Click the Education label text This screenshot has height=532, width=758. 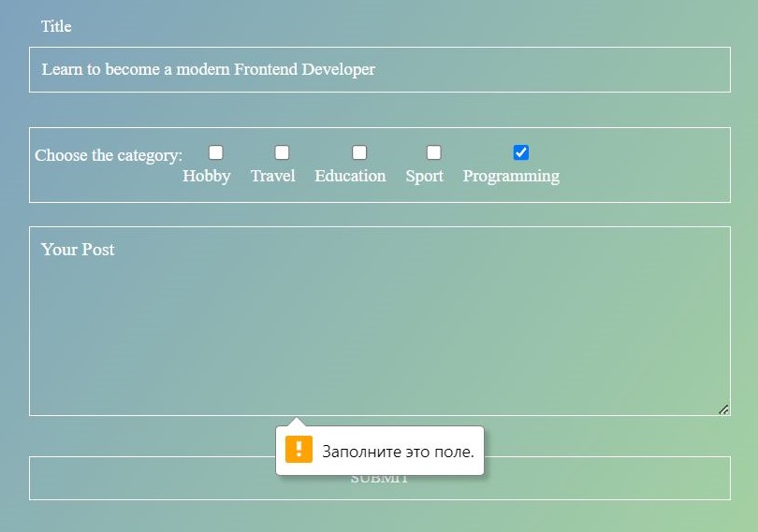click(x=350, y=176)
